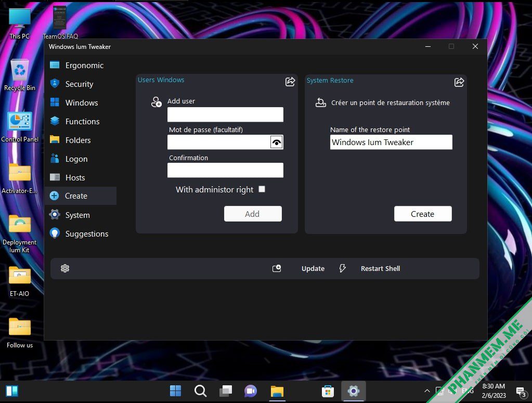Image resolution: width=532 pixels, height=403 pixels.
Task: Open TeamOS FAQ desktop file
Action: click(x=60, y=22)
